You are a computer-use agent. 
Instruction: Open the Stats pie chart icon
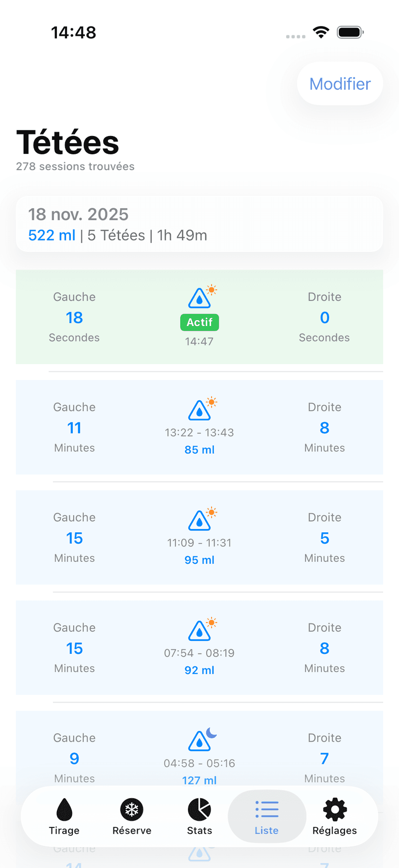point(199,809)
